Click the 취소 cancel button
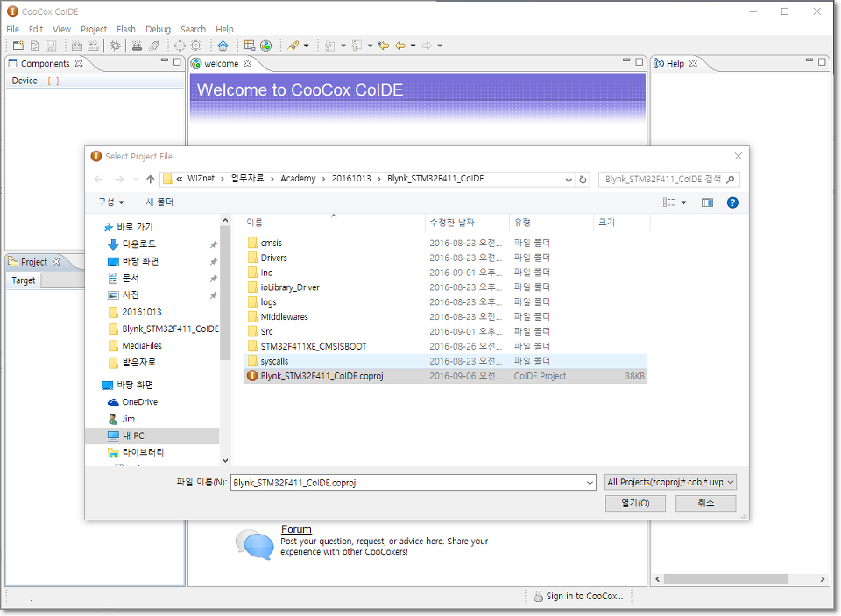Viewport: 841px width, 616px height. (x=706, y=503)
